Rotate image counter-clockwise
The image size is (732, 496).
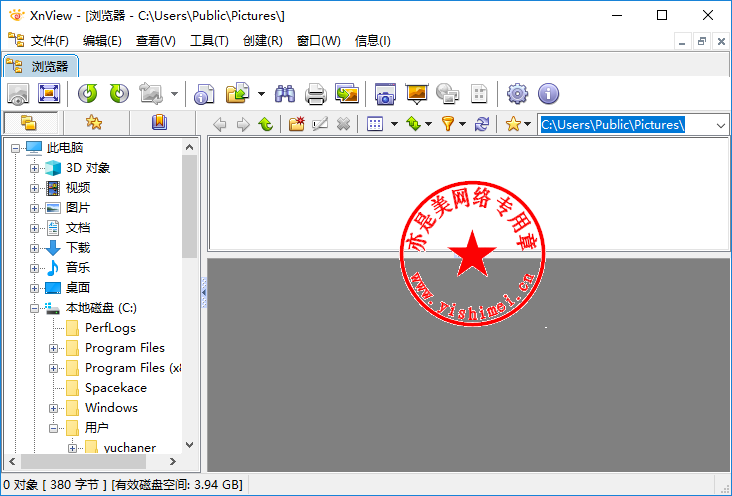(x=88, y=94)
